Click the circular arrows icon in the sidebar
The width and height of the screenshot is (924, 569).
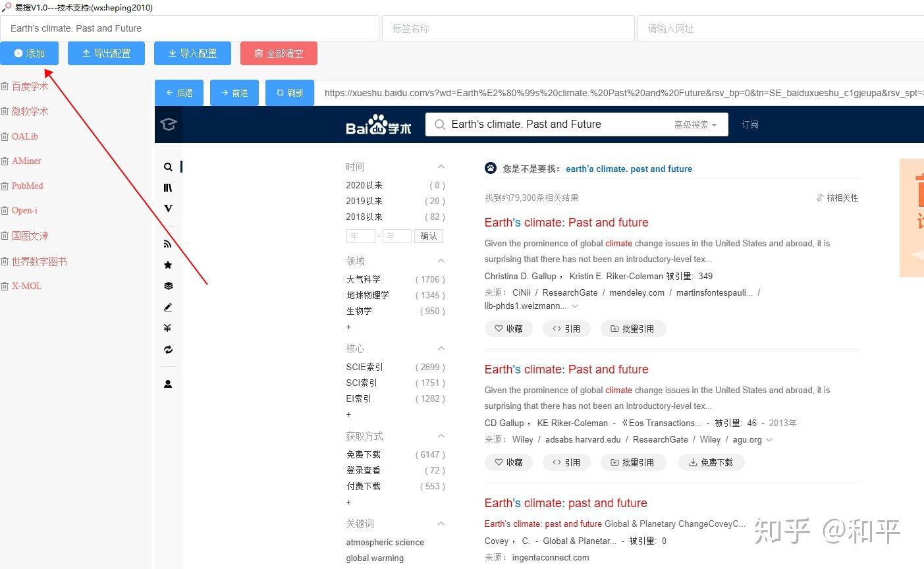click(168, 350)
